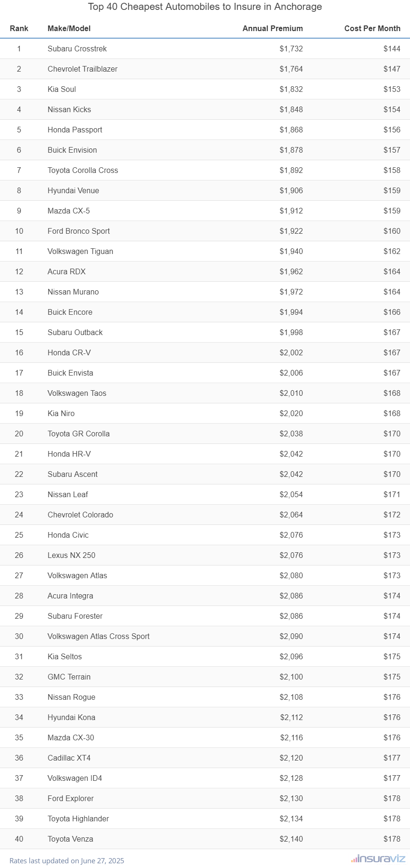Click the Toyota Venza model name
Screen dimensions: 410x868
(x=70, y=839)
